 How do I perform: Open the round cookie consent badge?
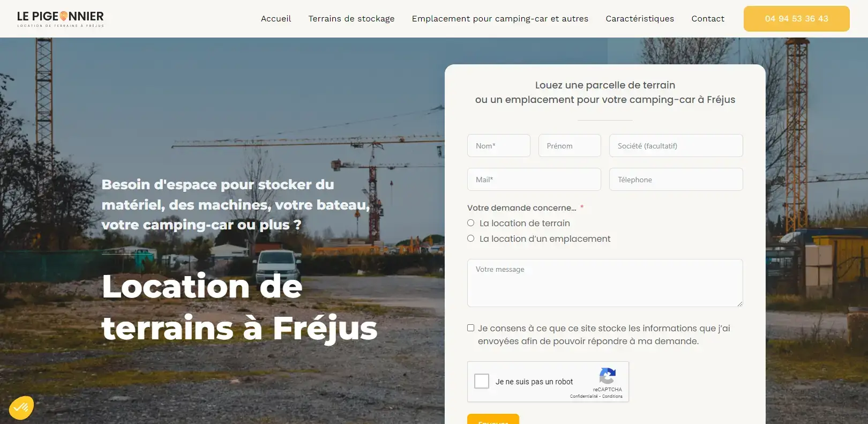point(21,408)
